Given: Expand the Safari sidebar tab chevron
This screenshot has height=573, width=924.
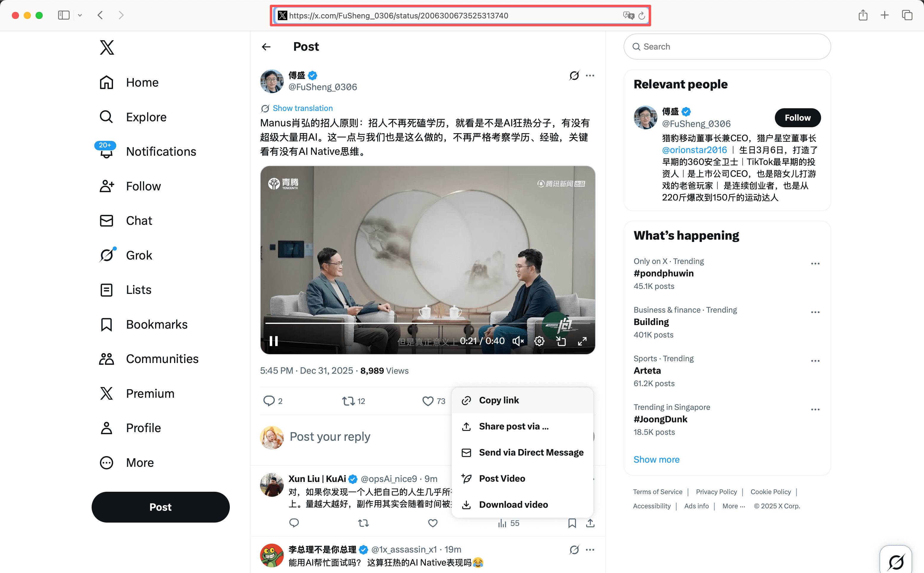Looking at the screenshot, I should click(80, 15).
